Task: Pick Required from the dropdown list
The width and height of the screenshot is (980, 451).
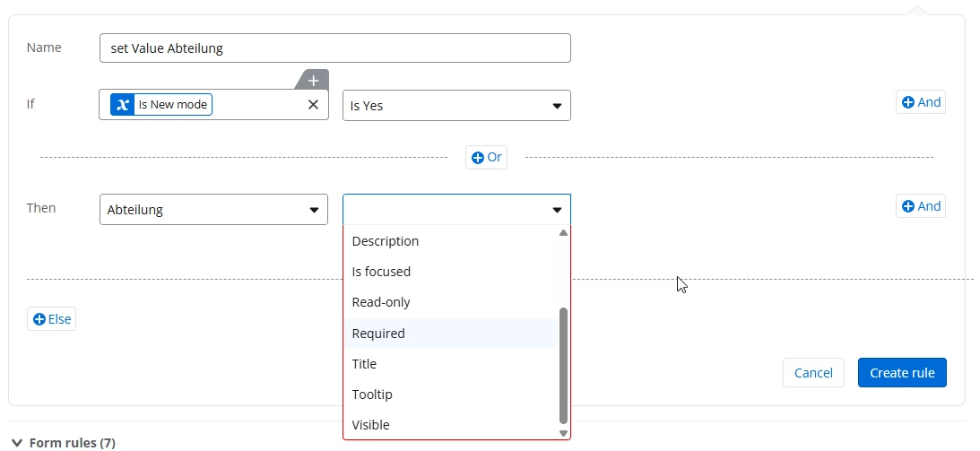Action: (x=378, y=334)
